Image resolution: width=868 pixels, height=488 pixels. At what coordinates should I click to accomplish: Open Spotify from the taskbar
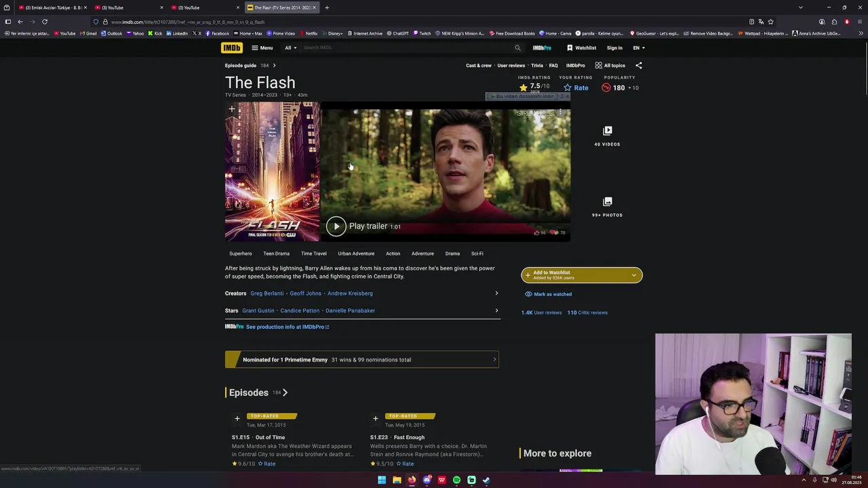456,480
